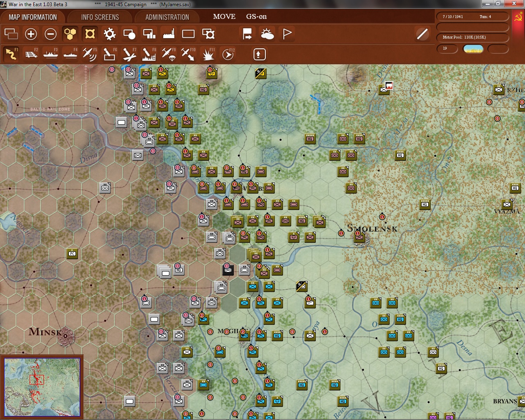Zoom in with the plus icon

31,34
